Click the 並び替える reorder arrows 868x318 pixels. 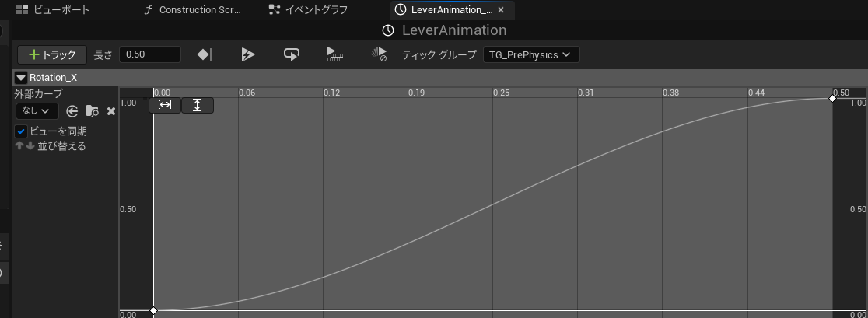[25, 146]
